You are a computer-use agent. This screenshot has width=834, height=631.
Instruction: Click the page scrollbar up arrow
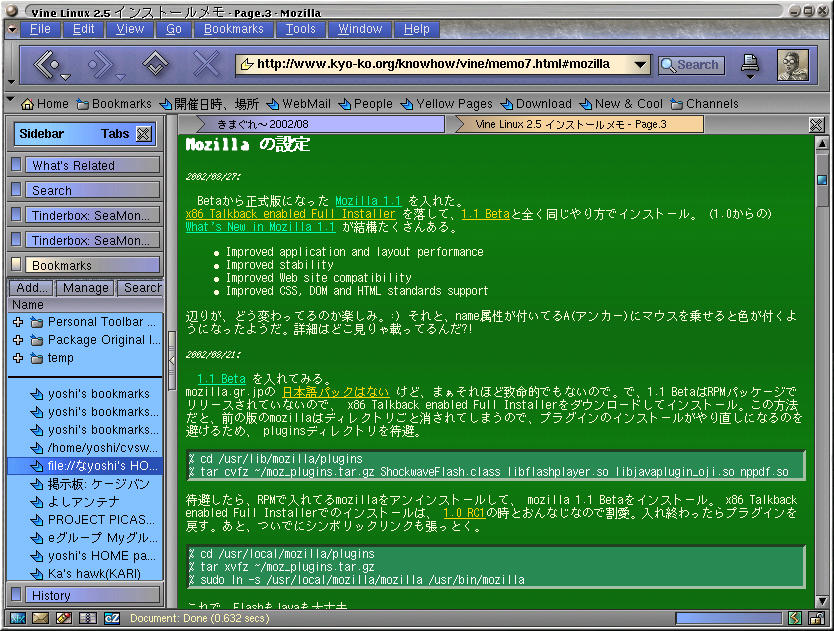coord(822,143)
